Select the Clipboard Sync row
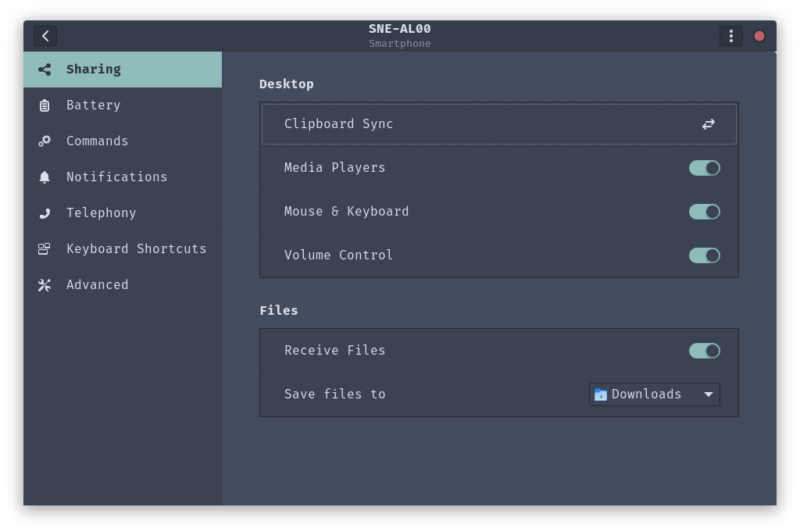The image size is (800, 532). pos(469,124)
